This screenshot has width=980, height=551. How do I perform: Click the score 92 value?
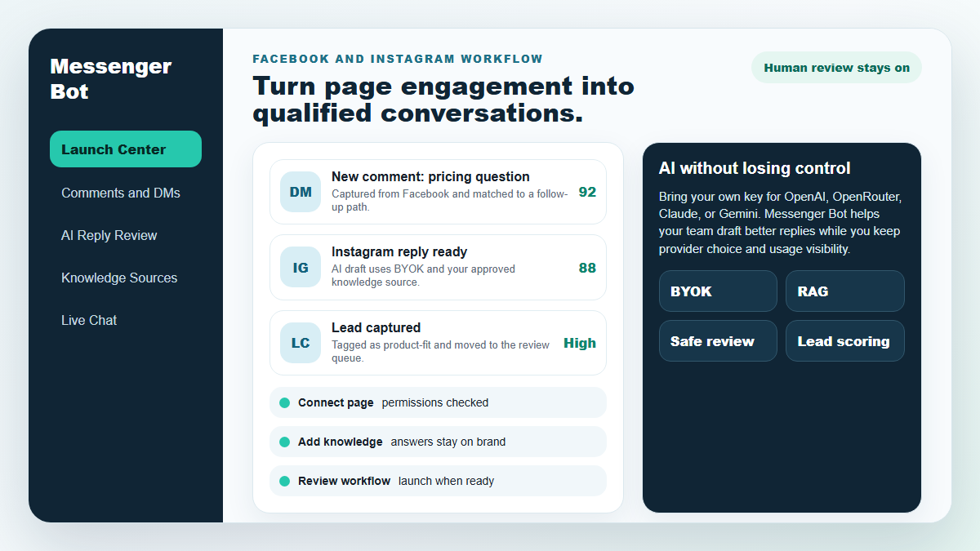click(587, 192)
